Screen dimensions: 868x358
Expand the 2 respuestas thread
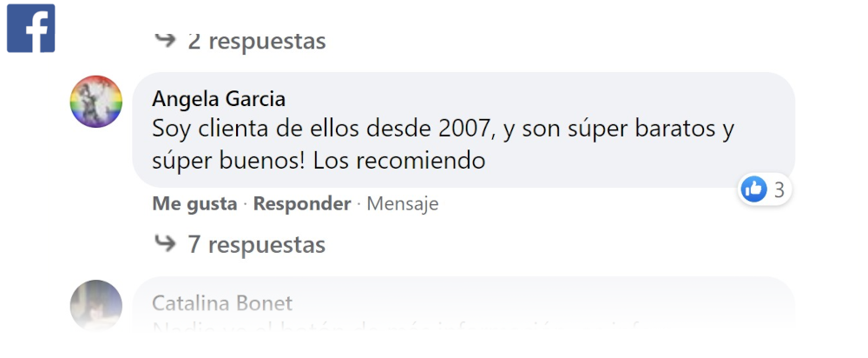(x=256, y=41)
